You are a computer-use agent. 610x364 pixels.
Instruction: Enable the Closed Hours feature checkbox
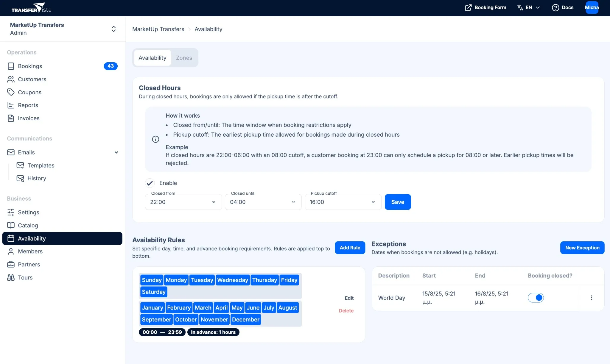tap(150, 183)
